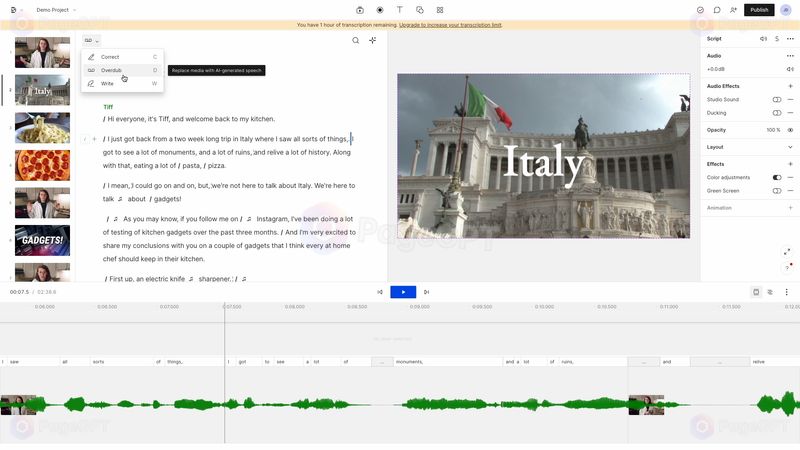Select the GADGETS! scene thumbnail
Image resolution: width=800 pixels, height=450 pixels.
(x=42, y=240)
